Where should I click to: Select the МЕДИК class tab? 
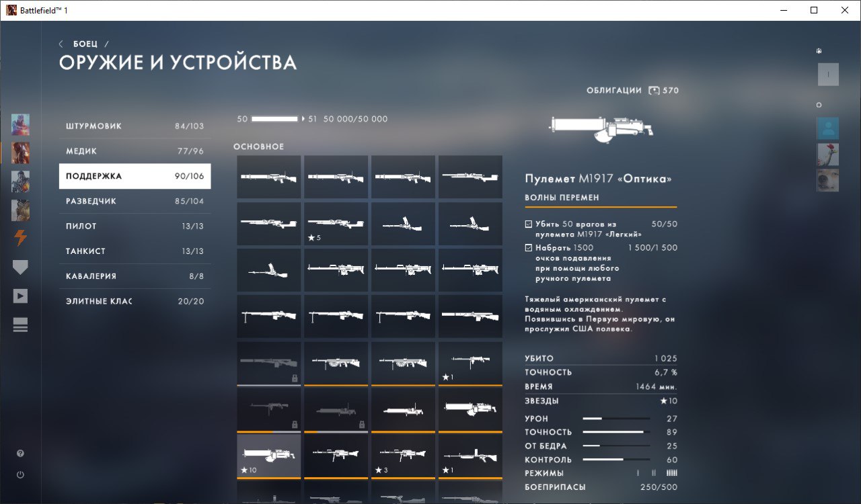tap(135, 151)
